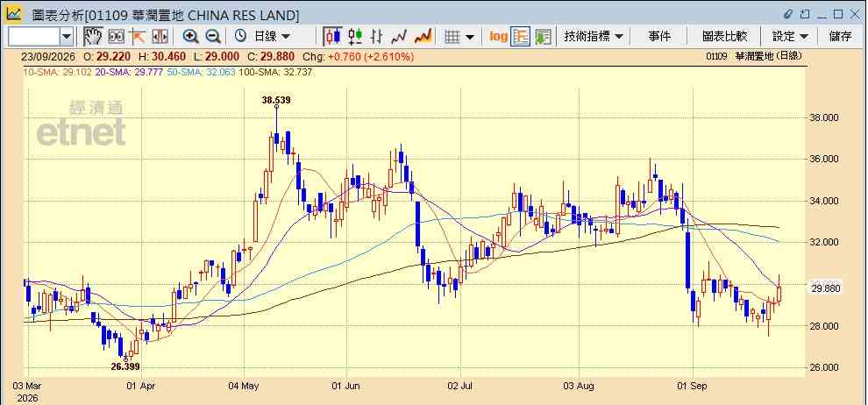Viewport: 868px width, 405px height.
Task: Click the 32.000 price axis label
Action: pyautogui.click(x=825, y=242)
